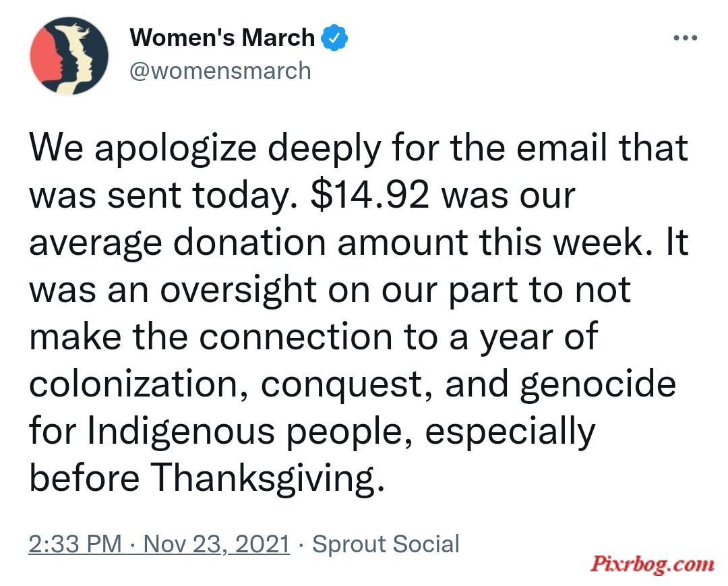Click the word 'genocide' in the tweet
The image size is (728, 586).
click(x=597, y=385)
